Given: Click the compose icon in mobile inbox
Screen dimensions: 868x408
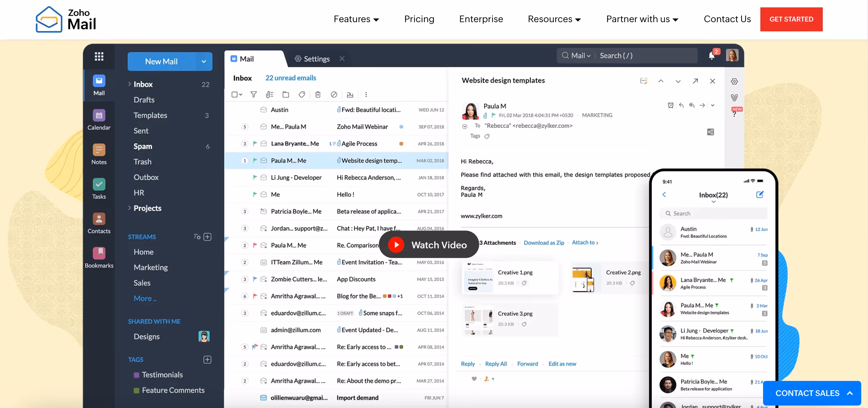Looking at the screenshot, I should click(x=760, y=194).
